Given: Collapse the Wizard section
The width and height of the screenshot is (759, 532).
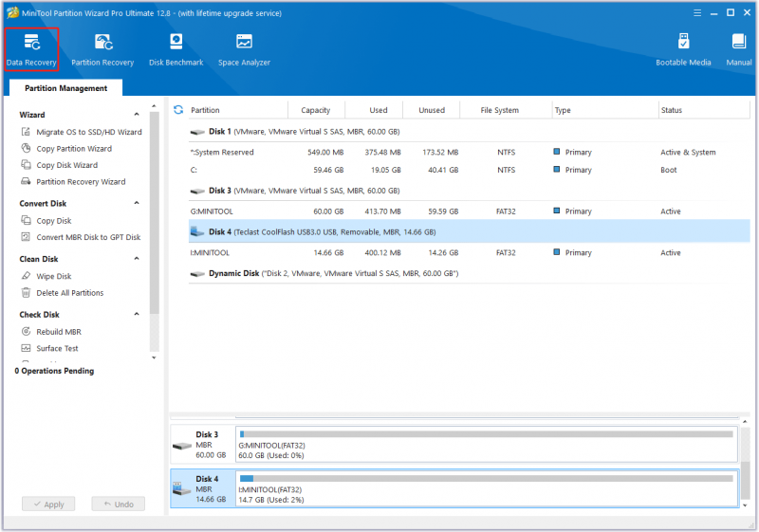Looking at the screenshot, I should [x=137, y=115].
